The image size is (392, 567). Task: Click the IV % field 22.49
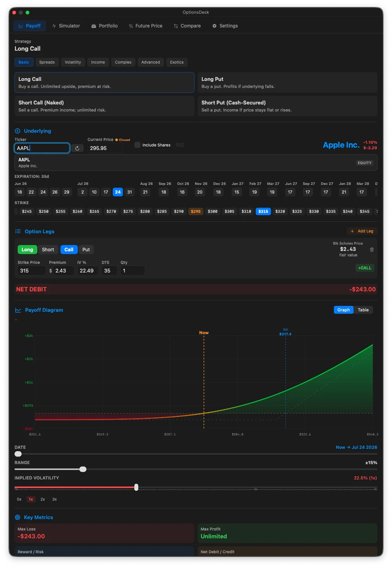pyautogui.click(x=88, y=271)
